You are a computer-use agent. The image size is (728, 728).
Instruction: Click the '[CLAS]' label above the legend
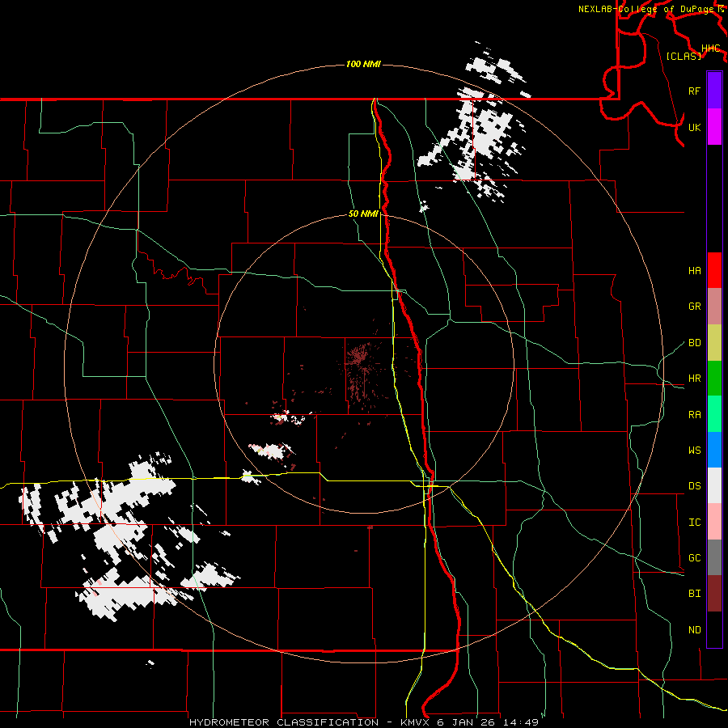point(684,56)
